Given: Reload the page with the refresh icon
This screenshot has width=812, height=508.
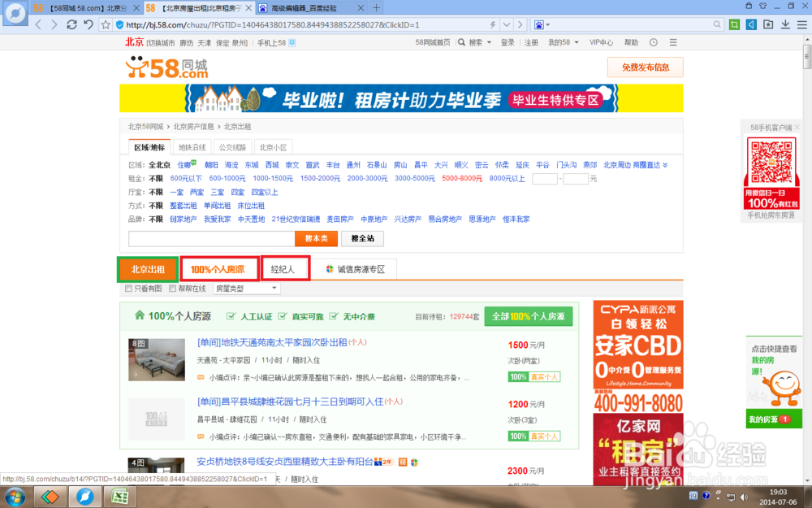Looking at the screenshot, I should point(71,24).
